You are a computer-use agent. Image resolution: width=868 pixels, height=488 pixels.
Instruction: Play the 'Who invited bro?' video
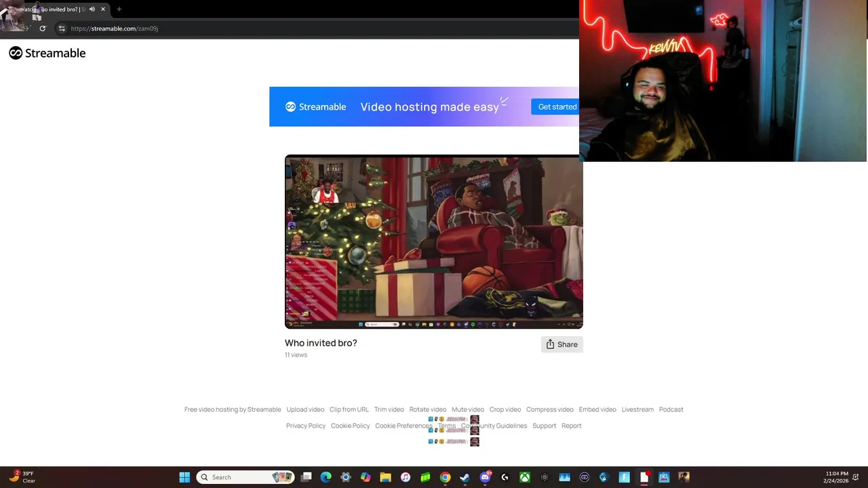click(434, 242)
